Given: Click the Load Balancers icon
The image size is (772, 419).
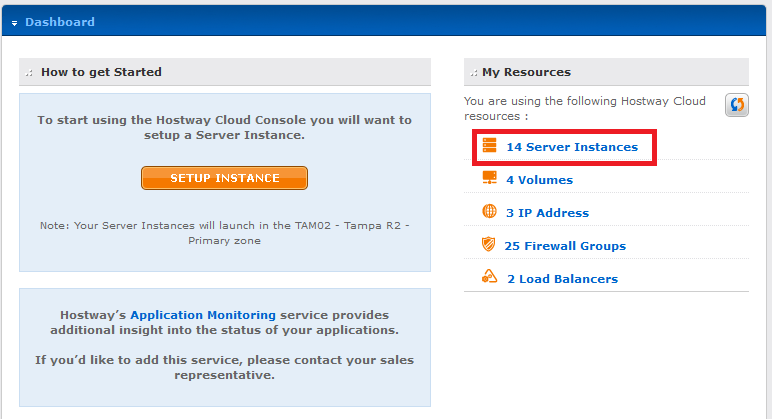Looking at the screenshot, I should (x=489, y=276).
